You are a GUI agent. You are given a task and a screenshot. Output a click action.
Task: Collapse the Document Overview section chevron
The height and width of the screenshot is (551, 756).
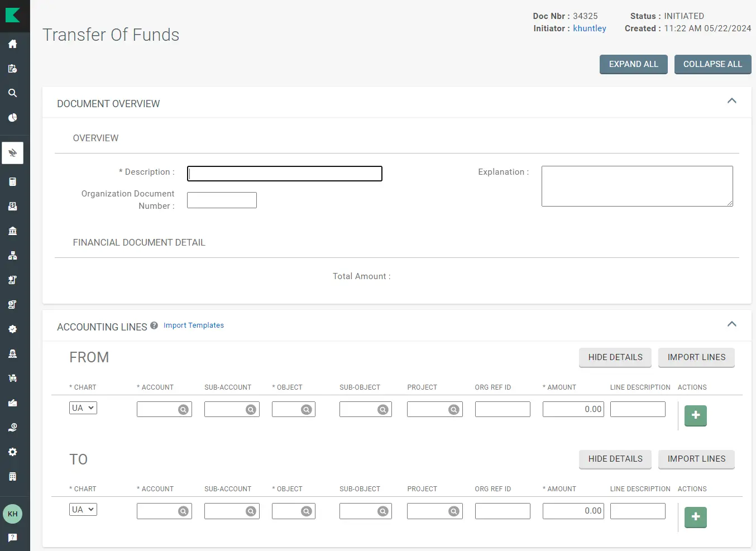tap(732, 101)
